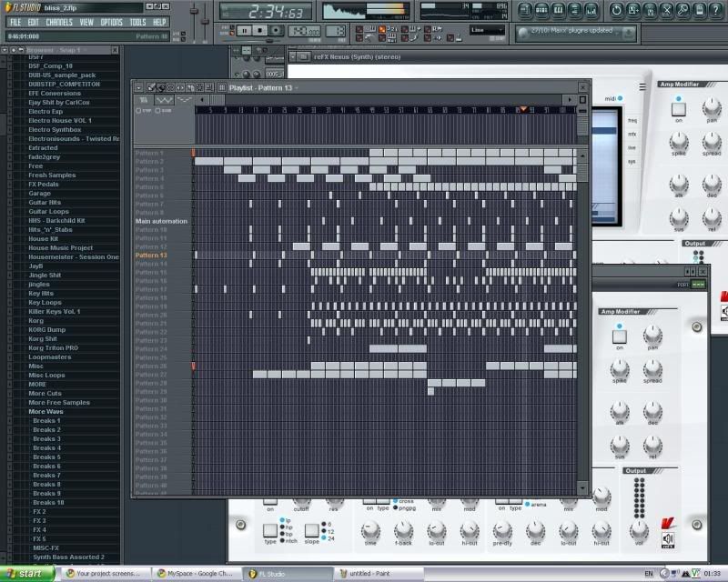The image size is (728, 582).
Task: Open the TOOLS menu
Action: pos(136,21)
